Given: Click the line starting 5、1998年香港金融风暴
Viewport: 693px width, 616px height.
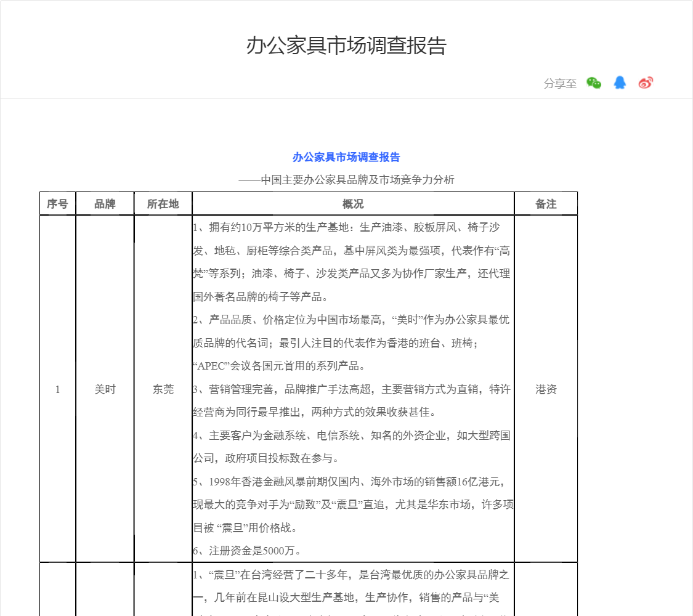Looking at the screenshot, I should pyautogui.click(x=349, y=481).
